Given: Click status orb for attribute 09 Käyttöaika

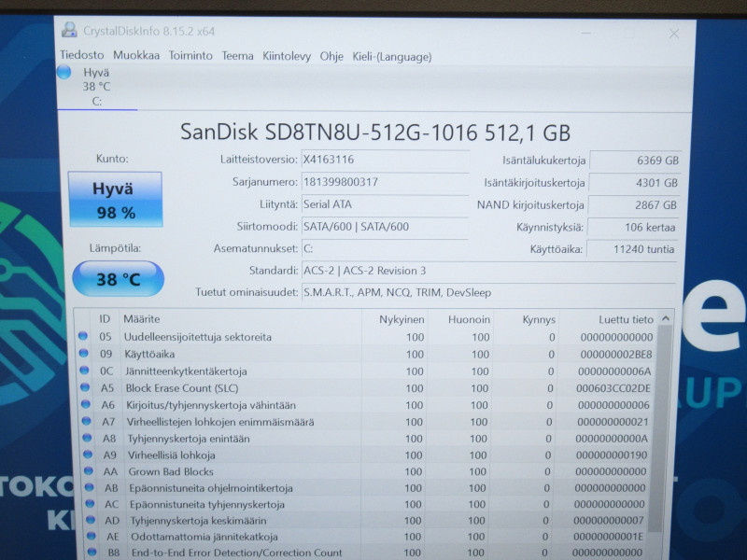Looking at the screenshot, I should 84,354.
